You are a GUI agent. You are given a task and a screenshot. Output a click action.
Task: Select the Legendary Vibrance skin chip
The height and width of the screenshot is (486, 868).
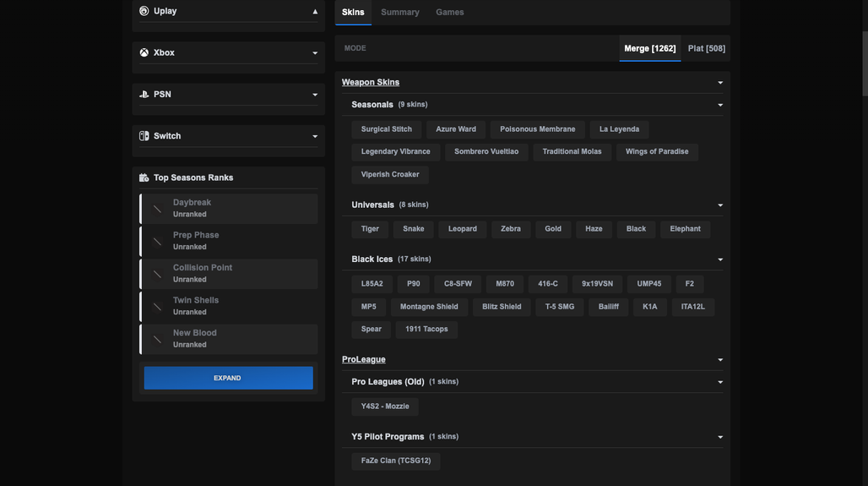click(x=395, y=151)
